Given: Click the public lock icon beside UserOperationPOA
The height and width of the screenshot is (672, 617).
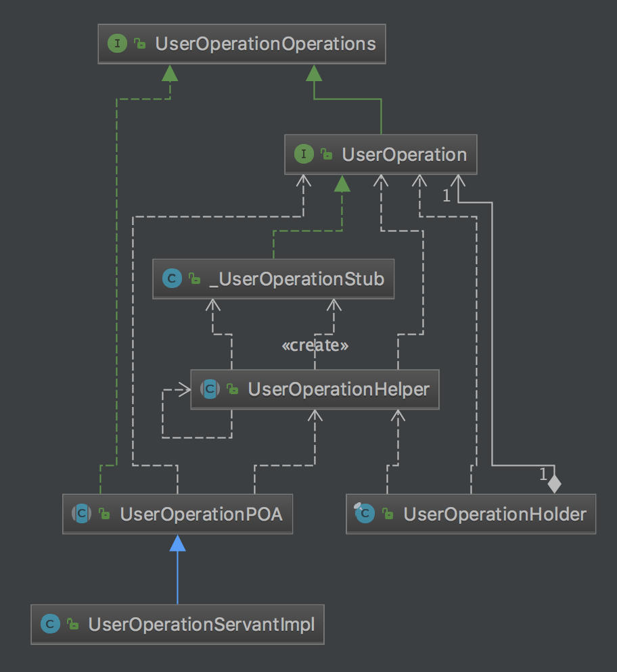Looking at the screenshot, I should (x=105, y=513).
